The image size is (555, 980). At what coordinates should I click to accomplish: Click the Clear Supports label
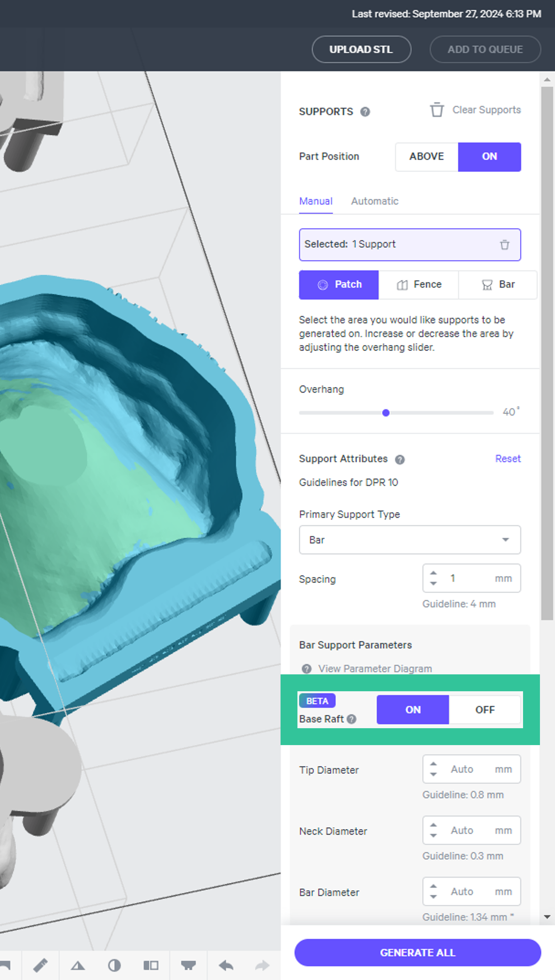(486, 110)
